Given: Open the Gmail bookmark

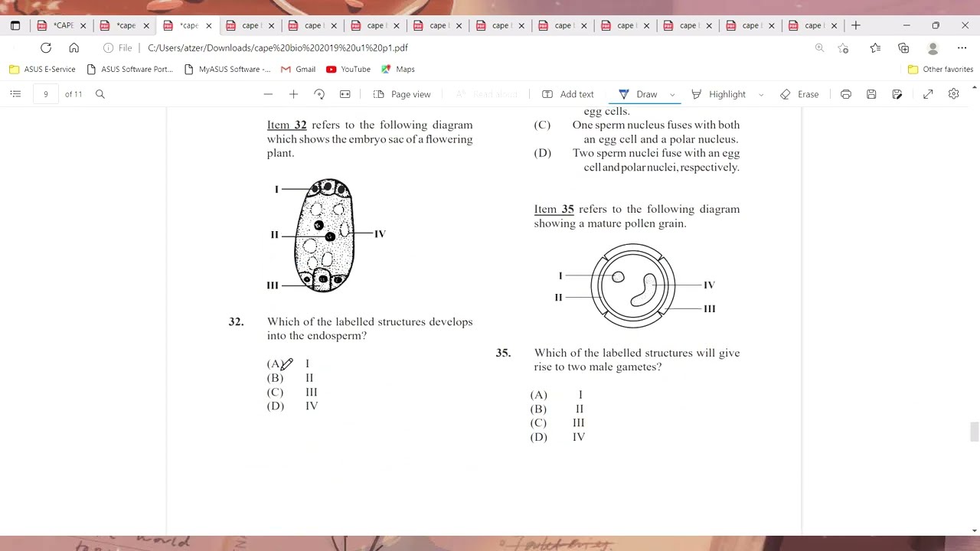Looking at the screenshot, I should pyautogui.click(x=298, y=69).
